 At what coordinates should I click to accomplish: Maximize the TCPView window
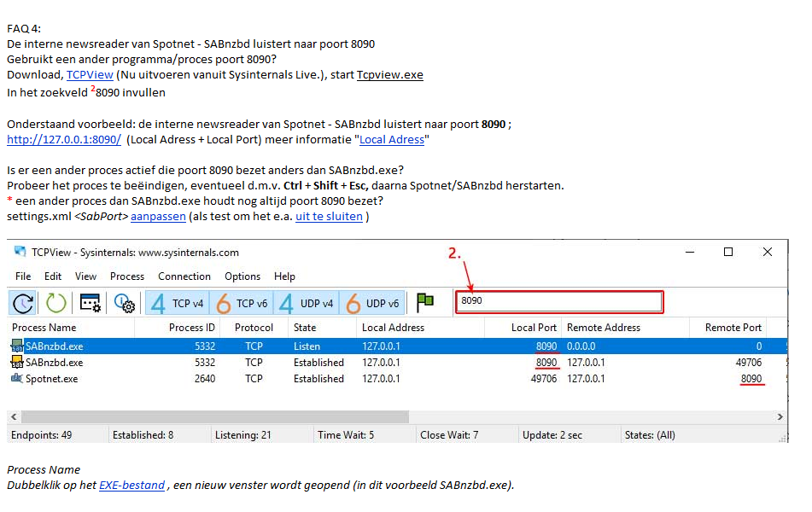pyautogui.click(x=728, y=252)
